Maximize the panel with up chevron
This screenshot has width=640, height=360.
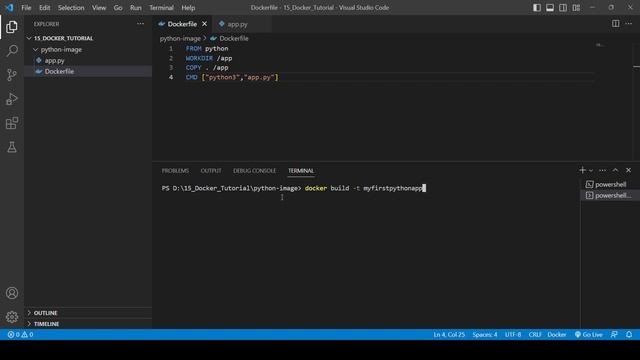pos(616,170)
